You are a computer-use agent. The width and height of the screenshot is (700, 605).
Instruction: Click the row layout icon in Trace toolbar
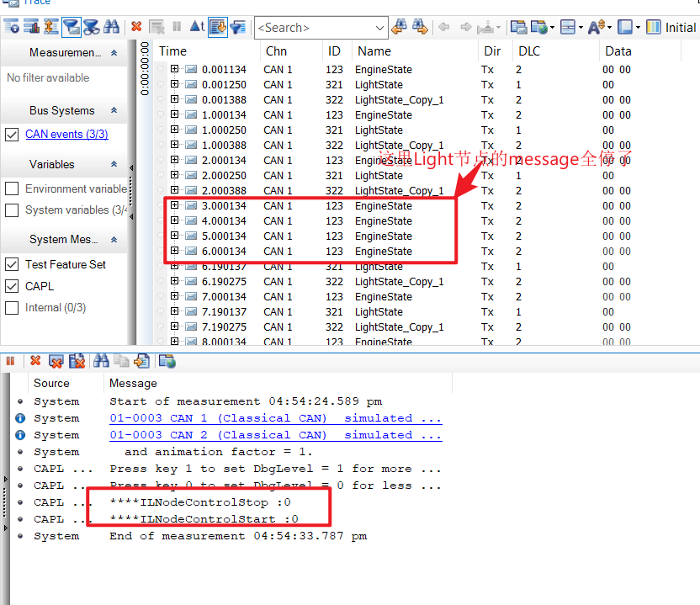coord(568,27)
